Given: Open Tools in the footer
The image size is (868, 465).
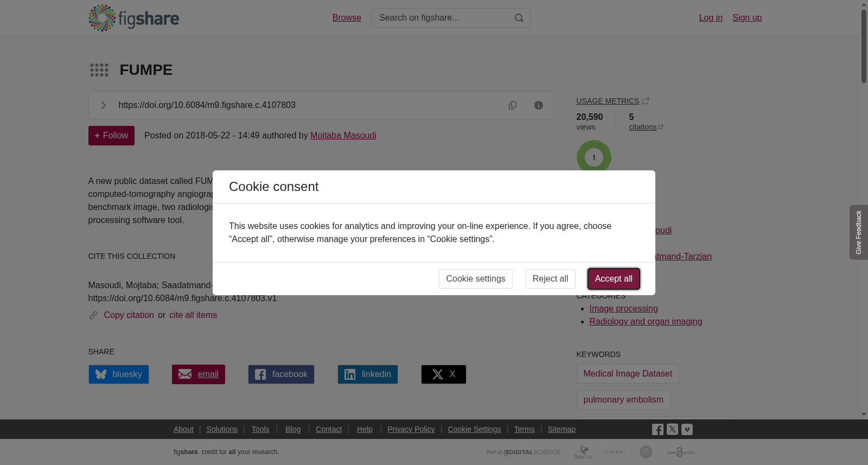Looking at the screenshot, I should click(260, 429).
